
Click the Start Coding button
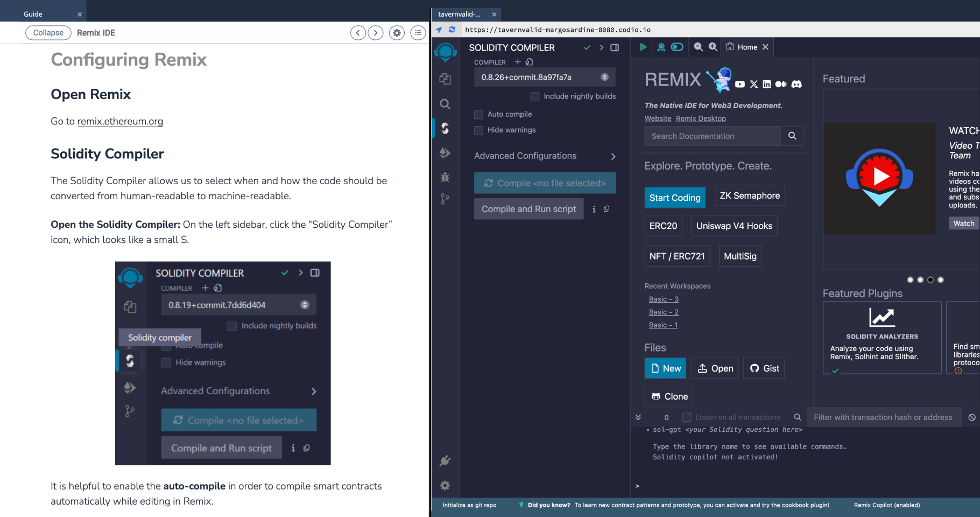coord(675,198)
